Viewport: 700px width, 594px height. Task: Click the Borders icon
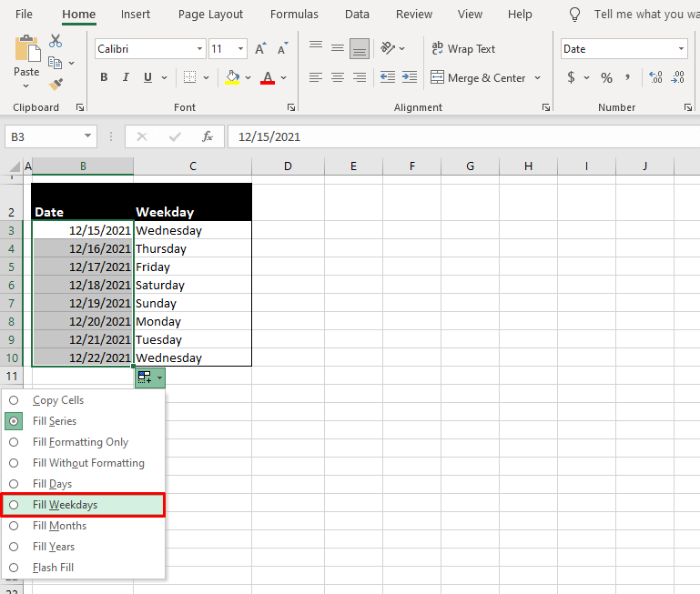click(x=189, y=77)
